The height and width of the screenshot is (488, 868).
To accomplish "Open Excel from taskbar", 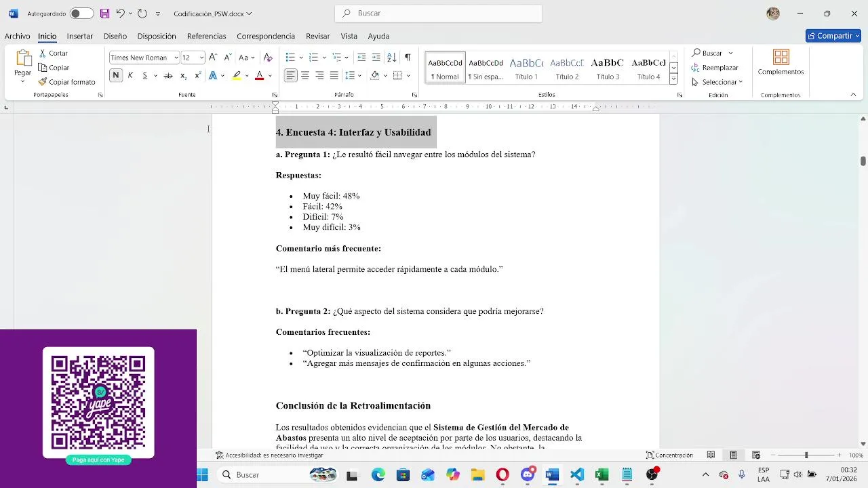I will pyautogui.click(x=601, y=475).
